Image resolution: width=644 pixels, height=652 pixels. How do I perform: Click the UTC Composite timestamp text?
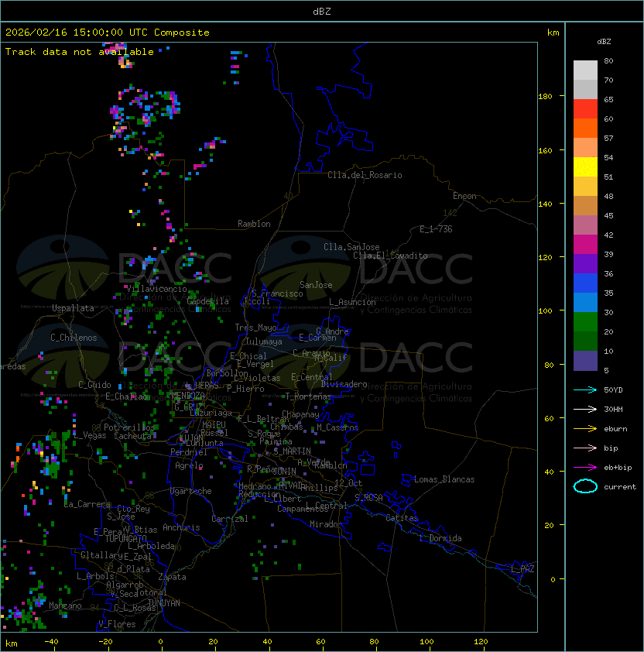point(108,33)
